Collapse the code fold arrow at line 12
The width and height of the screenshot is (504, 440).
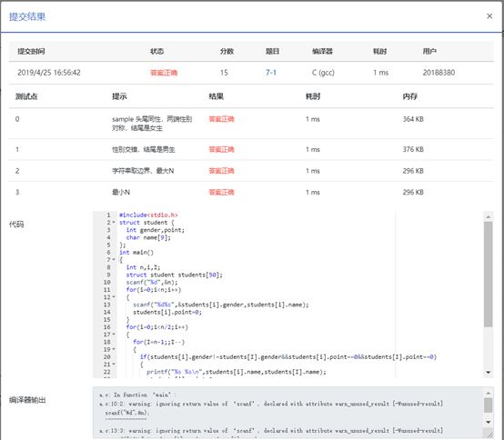(114, 297)
